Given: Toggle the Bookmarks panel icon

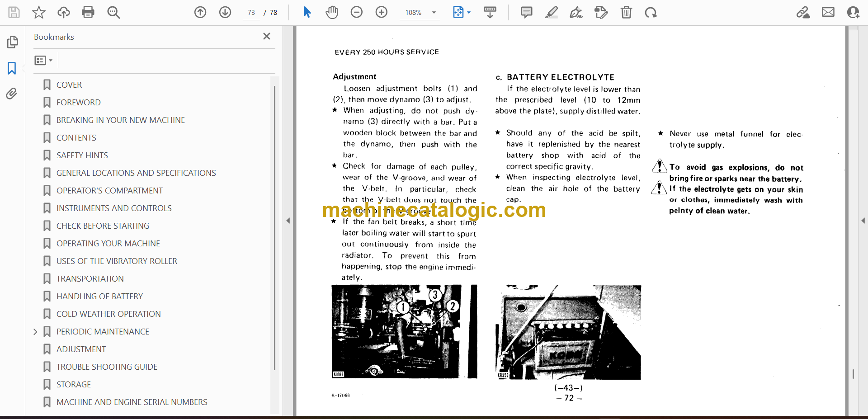Looking at the screenshot, I should point(12,68).
